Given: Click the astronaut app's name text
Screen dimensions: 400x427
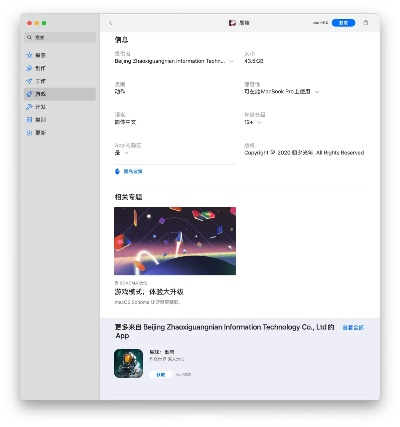Looking at the screenshot, I should point(162,352).
